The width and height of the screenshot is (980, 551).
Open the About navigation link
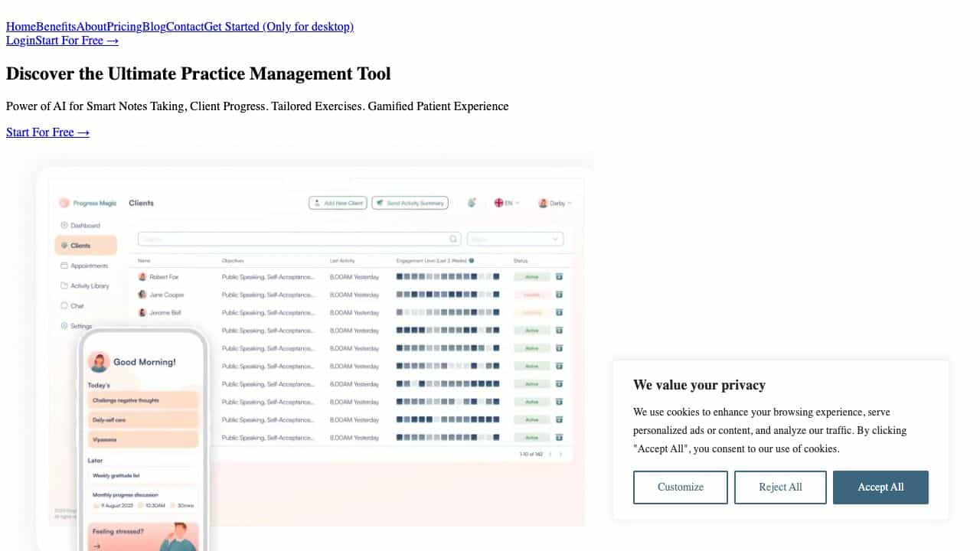pos(91,27)
